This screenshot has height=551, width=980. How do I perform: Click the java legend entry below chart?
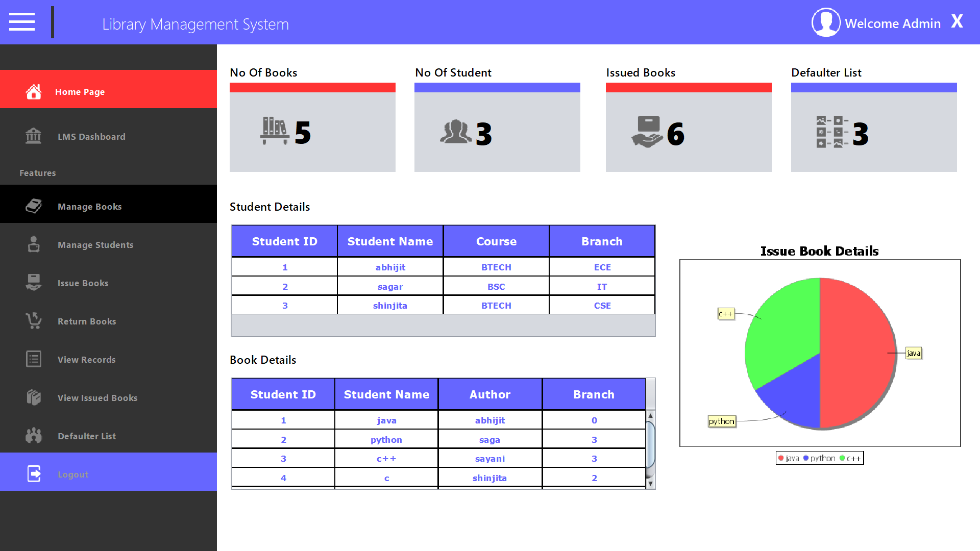789,458
